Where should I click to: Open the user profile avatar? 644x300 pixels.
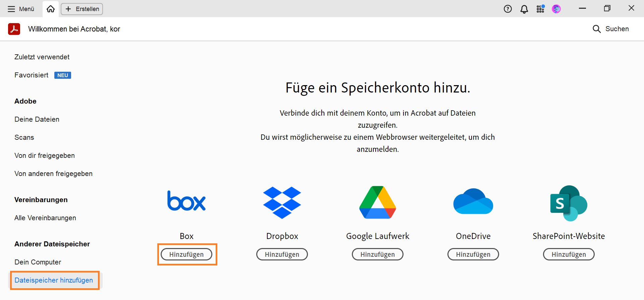[x=556, y=9]
